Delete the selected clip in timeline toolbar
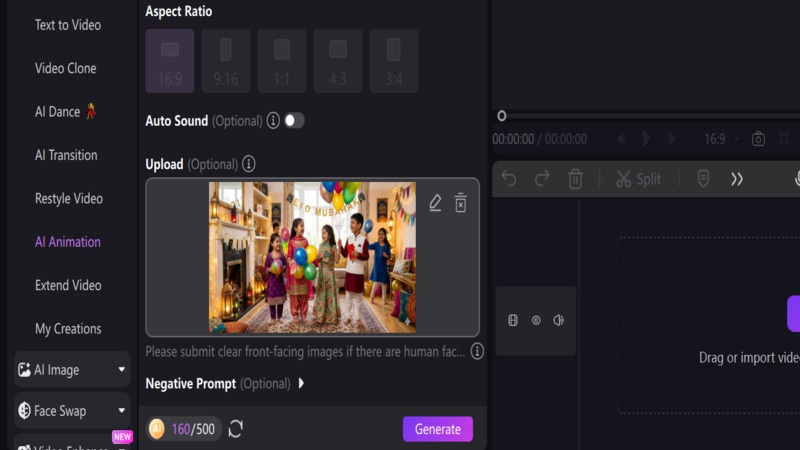 pyautogui.click(x=575, y=179)
